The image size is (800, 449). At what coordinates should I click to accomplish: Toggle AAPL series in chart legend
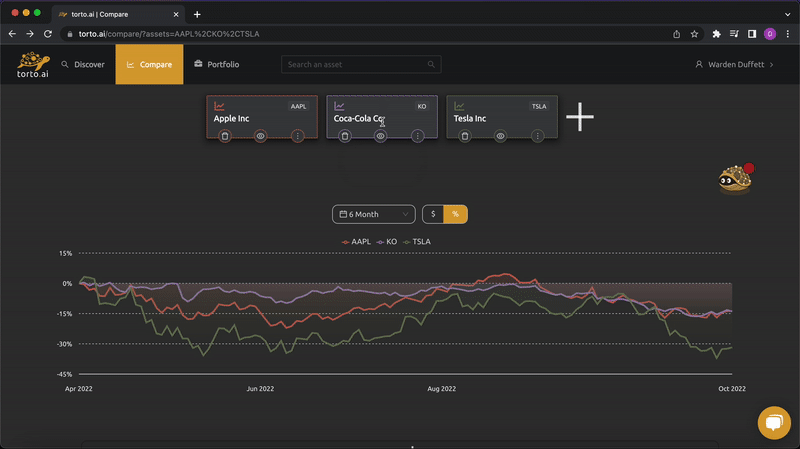tap(356, 242)
